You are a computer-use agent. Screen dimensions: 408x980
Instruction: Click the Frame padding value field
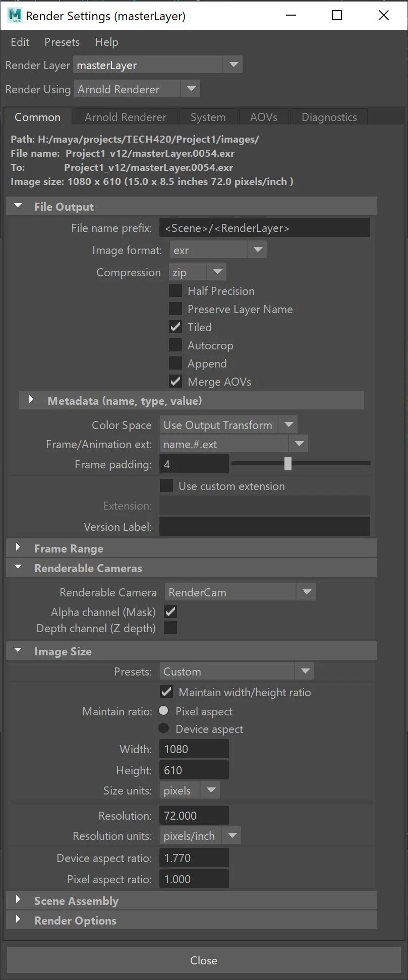point(194,464)
